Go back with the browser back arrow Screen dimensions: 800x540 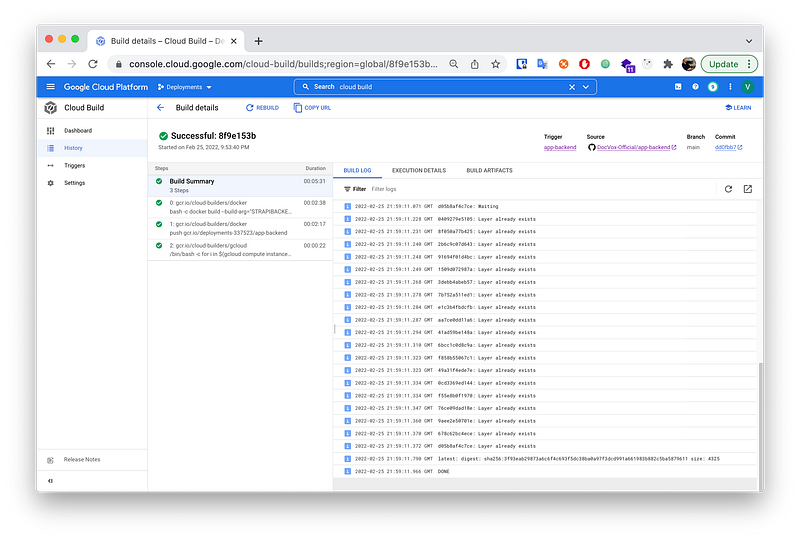coord(51,64)
